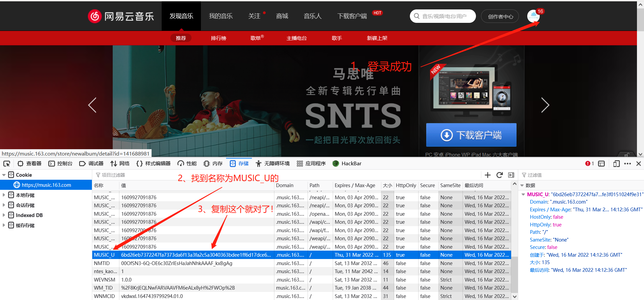The width and height of the screenshot is (644, 300).
Task: Open the 歌单 sub-navigation link
Action: tap(257, 38)
